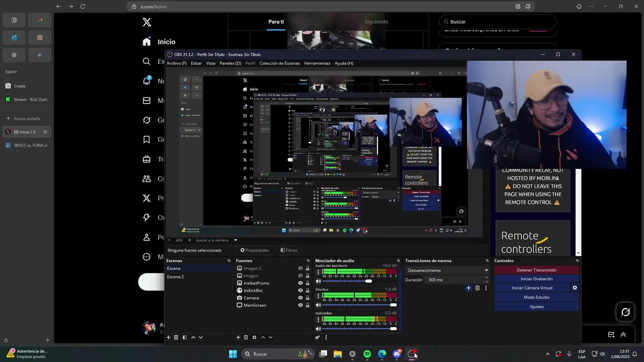This screenshot has width=644, height=362.
Task: Open the Desvanecimiento transition dropdown
Action: [447, 270]
